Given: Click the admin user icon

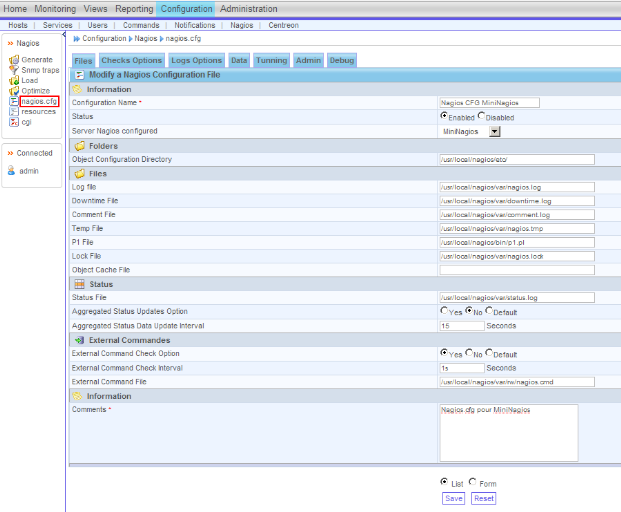Looking at the screenshot, I should pos(12,171).
